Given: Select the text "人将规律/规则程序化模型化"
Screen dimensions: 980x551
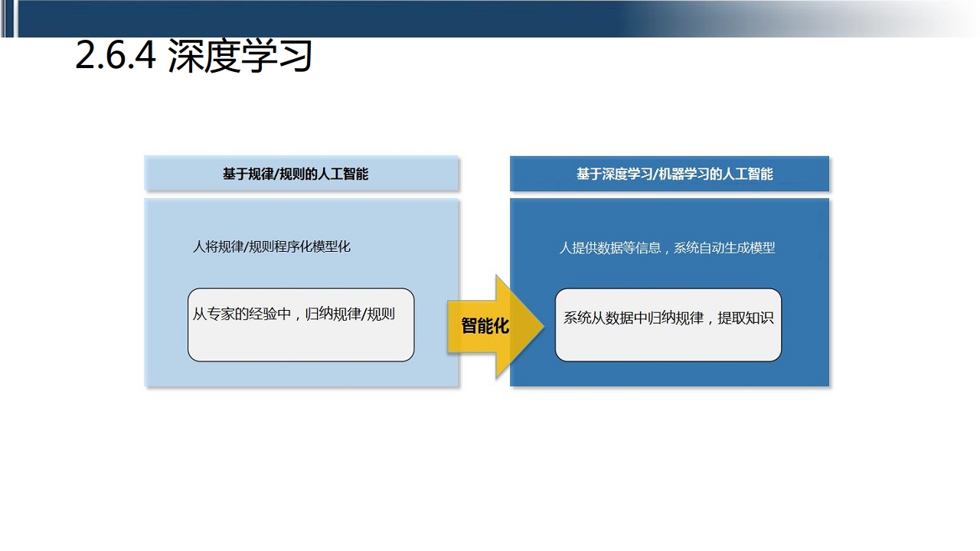Looking at the screenshot, I should pyautogui.click(x=272, y=247).
